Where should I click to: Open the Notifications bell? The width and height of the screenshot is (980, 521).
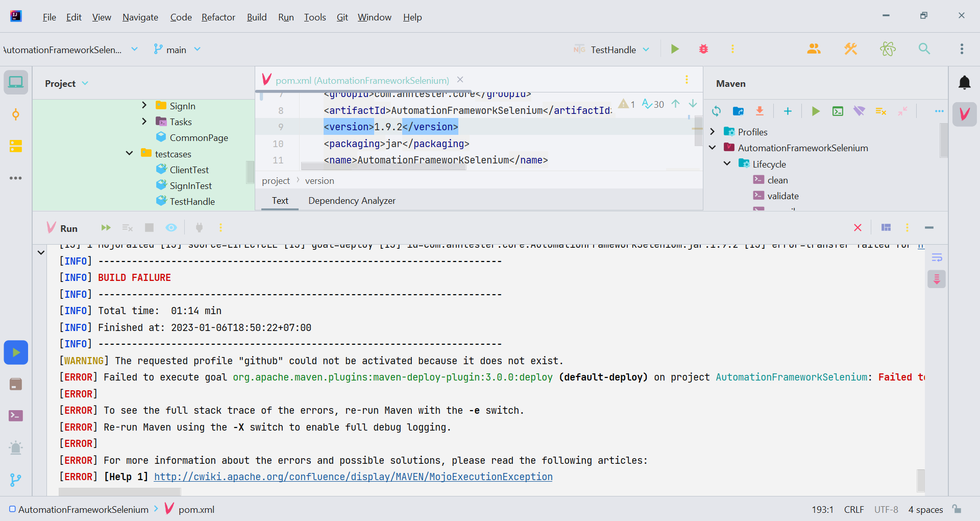(964, 83)
